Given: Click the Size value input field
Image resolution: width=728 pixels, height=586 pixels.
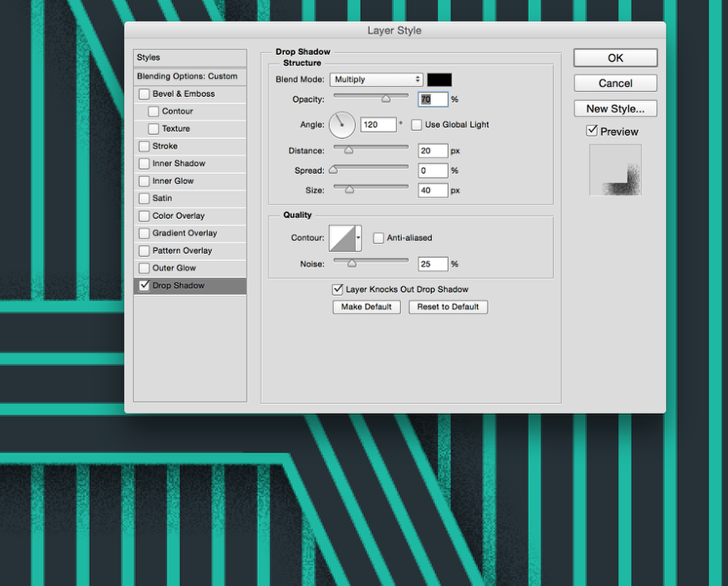Looking at the screenshot, I should 433,190.
